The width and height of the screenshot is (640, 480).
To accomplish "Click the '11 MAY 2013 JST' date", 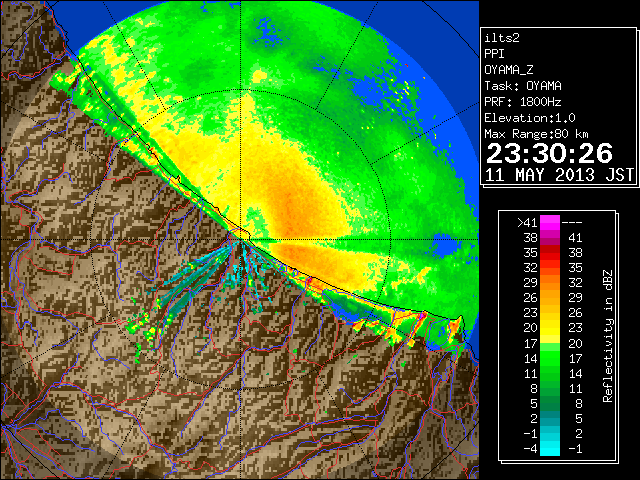I will click(560, 175).
